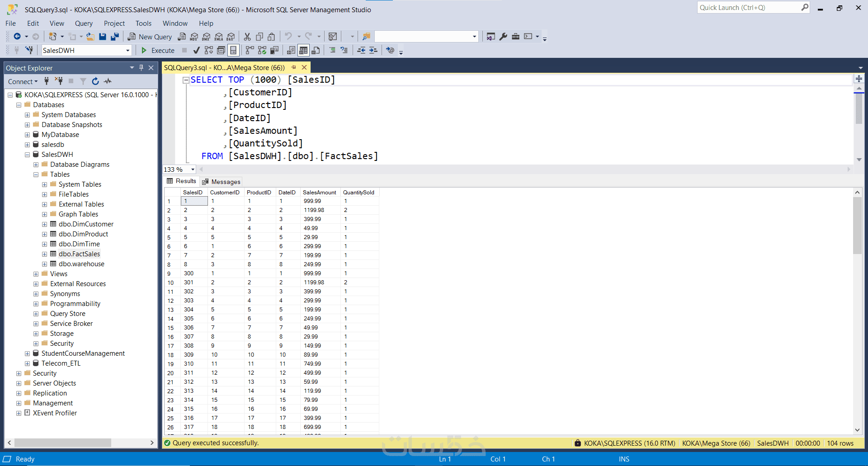
Task: Click the results grid vertical scrollbar
Action: tap(857, 311)
